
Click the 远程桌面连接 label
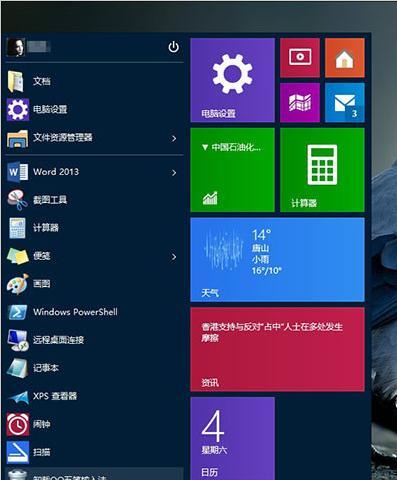pyautogui.click(x=58, y=340)
